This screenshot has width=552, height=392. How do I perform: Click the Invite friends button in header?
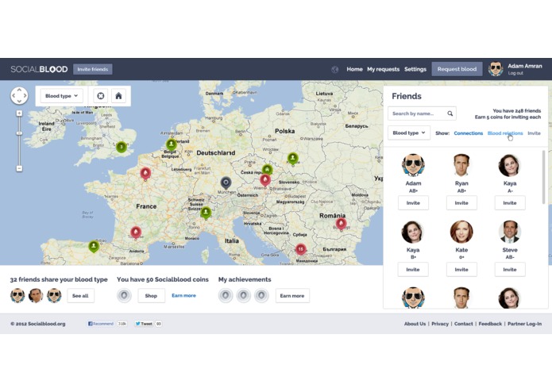click(x=93, y=69)
